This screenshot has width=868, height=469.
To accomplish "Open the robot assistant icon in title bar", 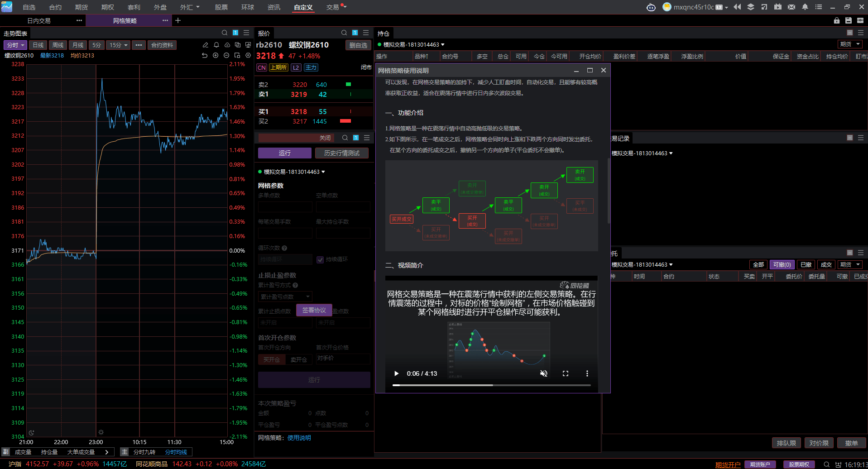I will (651, 7).
